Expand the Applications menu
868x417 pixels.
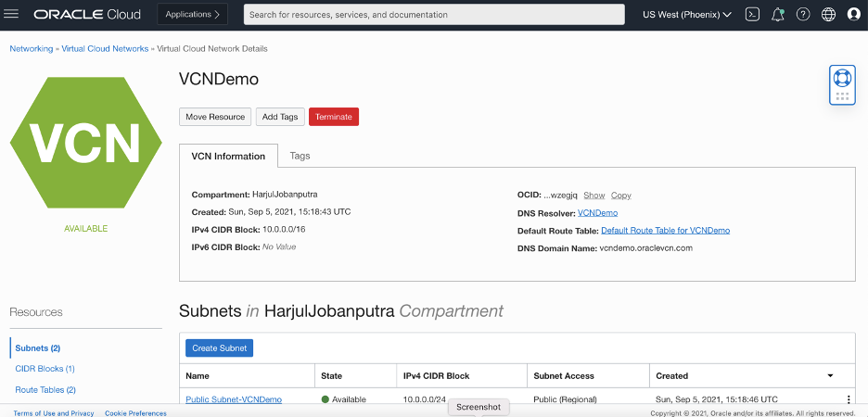(x=193, y=15)
